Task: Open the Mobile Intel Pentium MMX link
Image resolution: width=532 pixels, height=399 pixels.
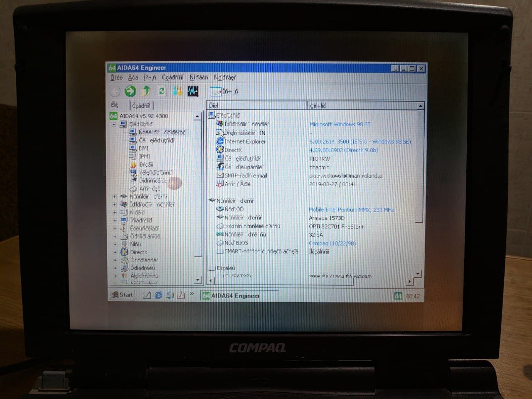Action: [x=351, y=210]
